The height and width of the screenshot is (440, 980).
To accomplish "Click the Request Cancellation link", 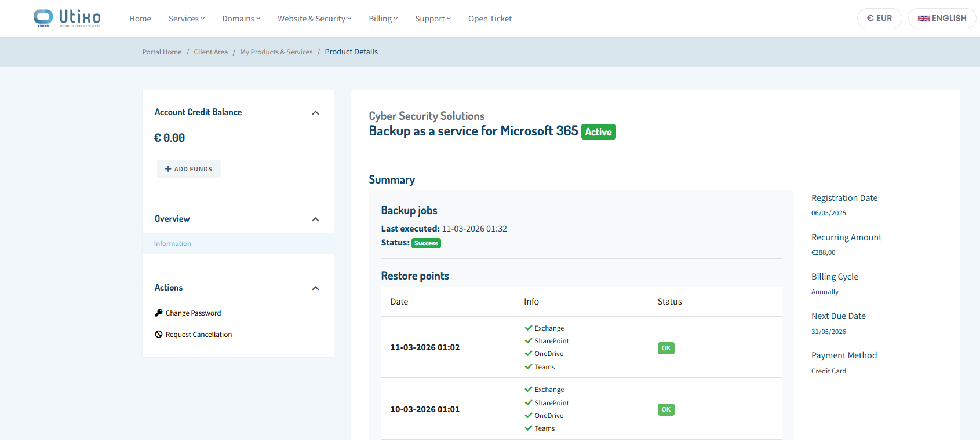I will [199, 335].
